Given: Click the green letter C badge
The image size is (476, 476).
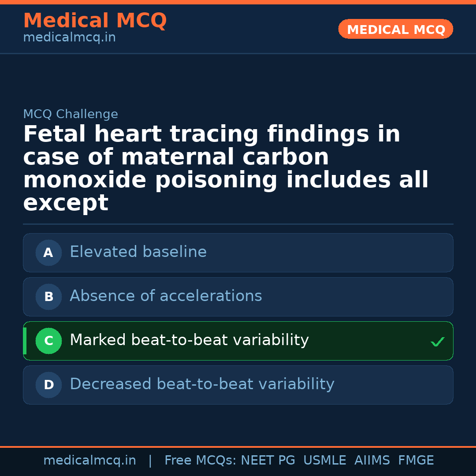Looking at the screenshot, I should (48, 341).
